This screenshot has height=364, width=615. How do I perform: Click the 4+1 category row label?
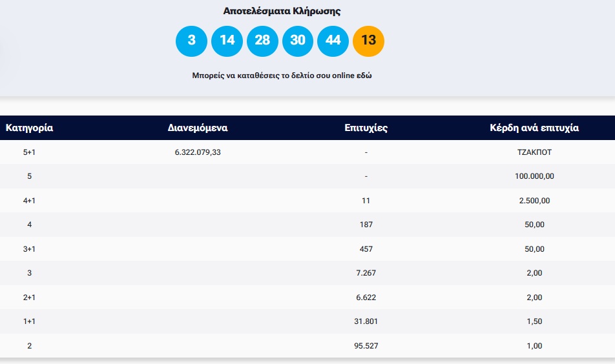(x=29, y=201)
